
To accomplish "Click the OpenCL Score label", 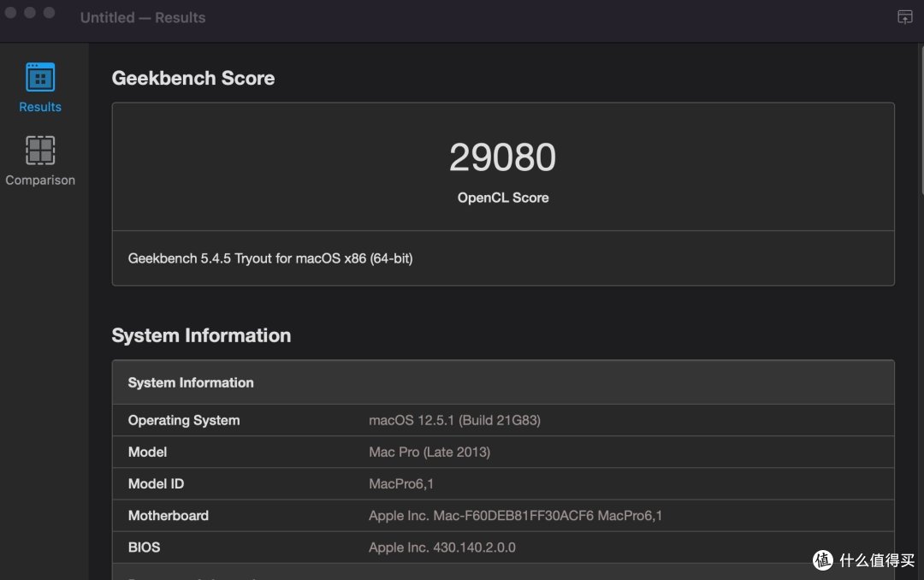I will [503, 198].
